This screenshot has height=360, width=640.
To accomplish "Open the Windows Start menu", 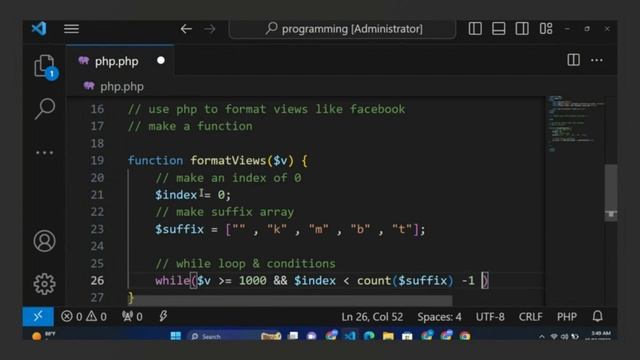I will (176, 336).
